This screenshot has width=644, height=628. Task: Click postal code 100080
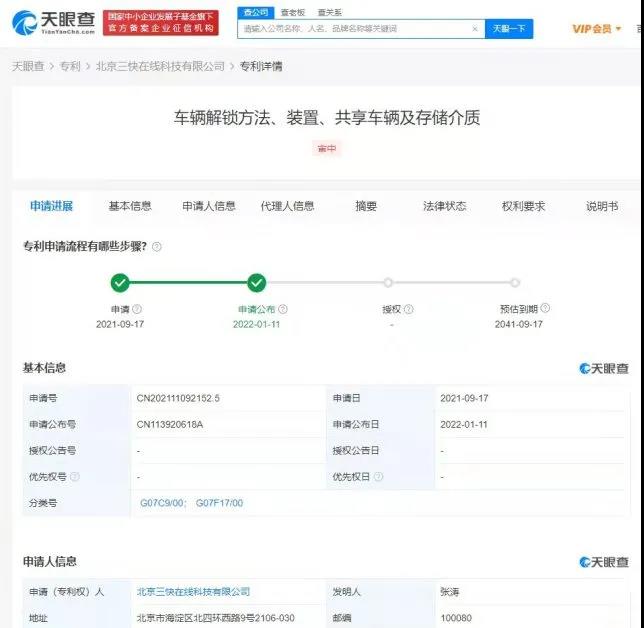(456, 618)
